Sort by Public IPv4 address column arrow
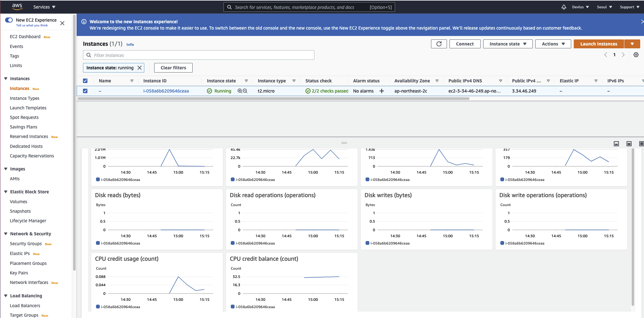Screen dimensions: 644x318 coord(548,81)
